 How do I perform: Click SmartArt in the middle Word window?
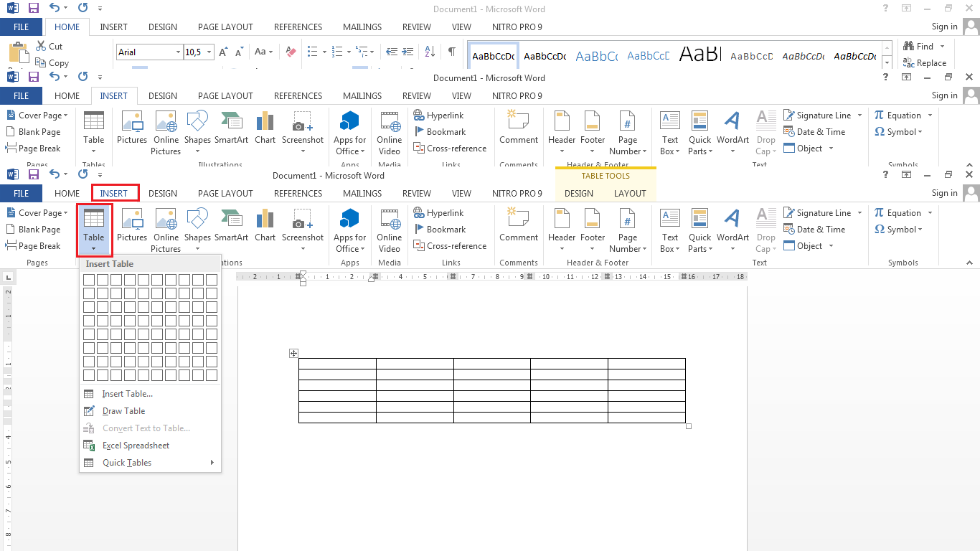click(x=231, y=129)
